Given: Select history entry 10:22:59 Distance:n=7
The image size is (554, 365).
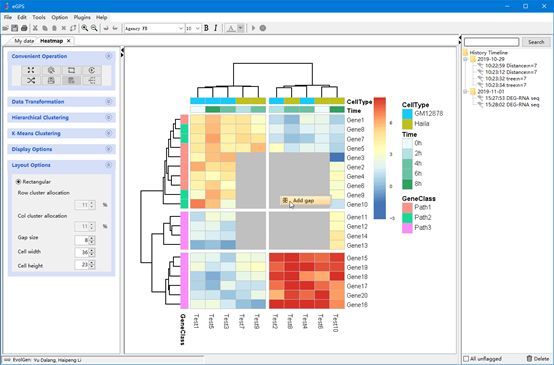Looking at the screenshot, I should coord(511,65).
